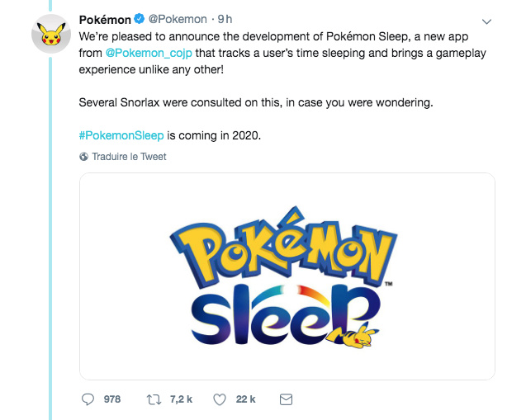Click the 9h timestamp
Viewport: 526px width, 420px height.
click(225, 20)
